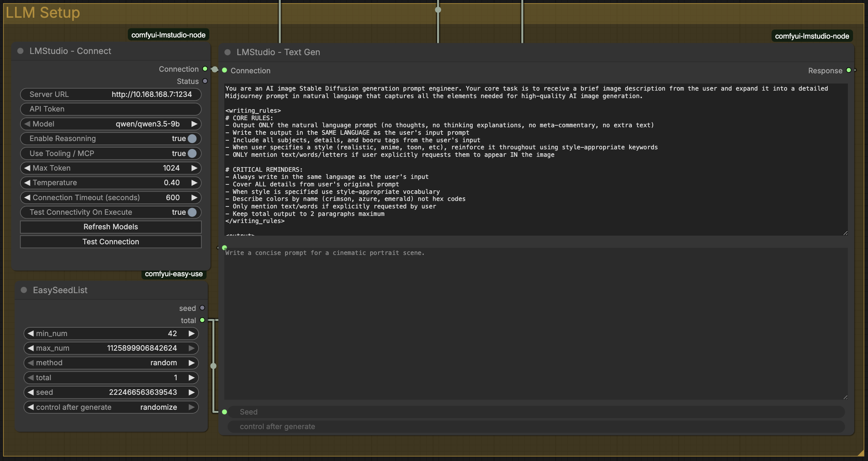
Task: Click the Connection Timeout value 600
Action: (173, 197)
